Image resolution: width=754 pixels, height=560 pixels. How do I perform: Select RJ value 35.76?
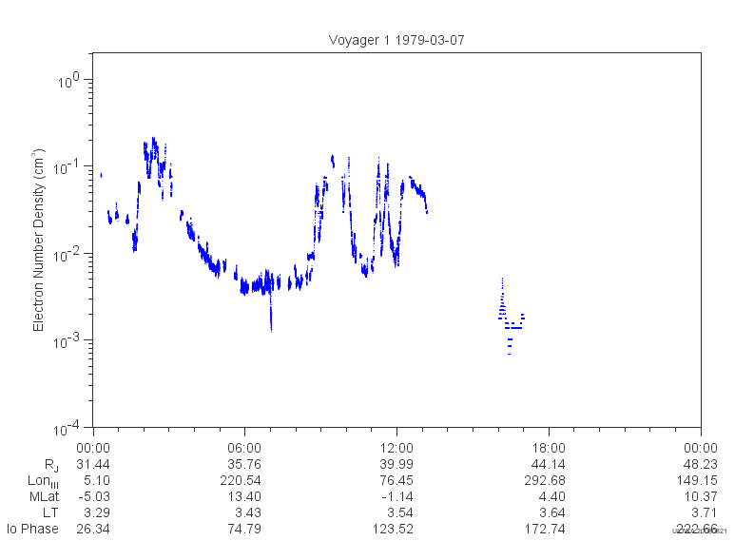(244, 464)
